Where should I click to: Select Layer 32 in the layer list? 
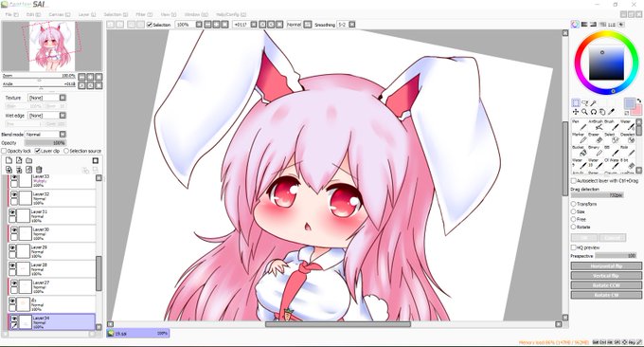click(x=53, y=198)
